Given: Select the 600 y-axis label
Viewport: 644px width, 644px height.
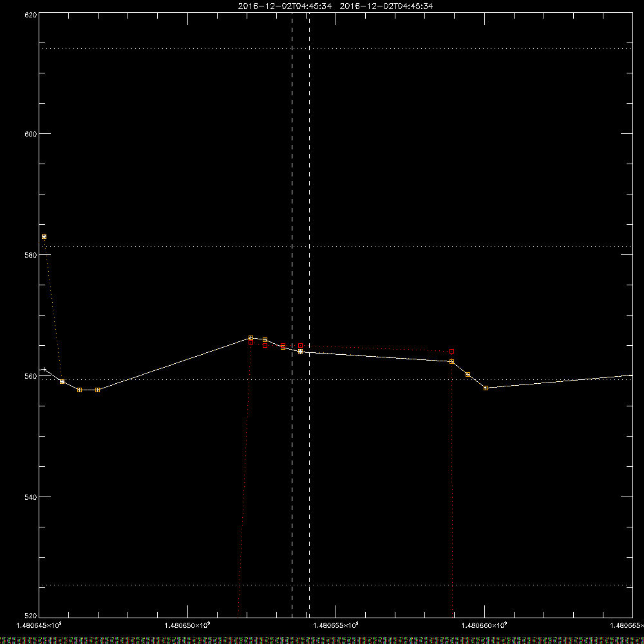Looking at the screenshot, I should coord(31,134).
